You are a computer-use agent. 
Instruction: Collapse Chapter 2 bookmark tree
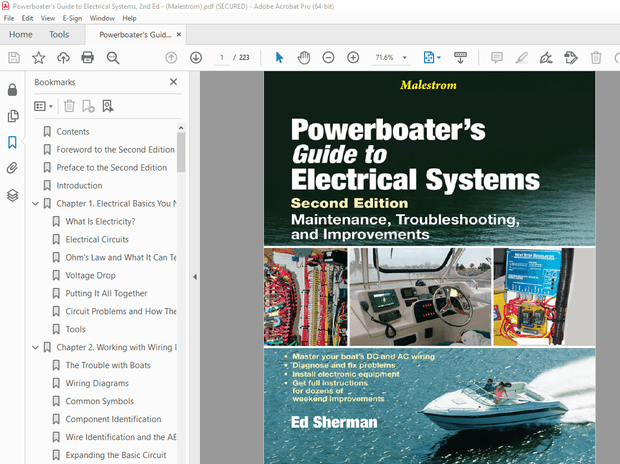pos(35,347)
